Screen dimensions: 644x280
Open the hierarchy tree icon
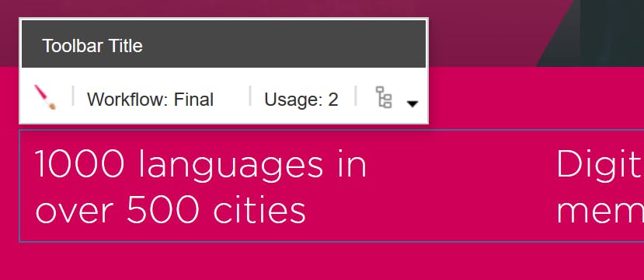(x=384, y=97)
